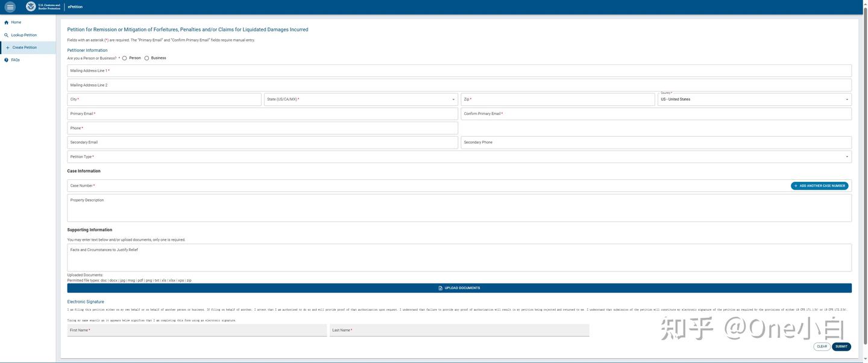
Task: Click the Facts and Circumstances text area
Action: click(x=459, y=258)
